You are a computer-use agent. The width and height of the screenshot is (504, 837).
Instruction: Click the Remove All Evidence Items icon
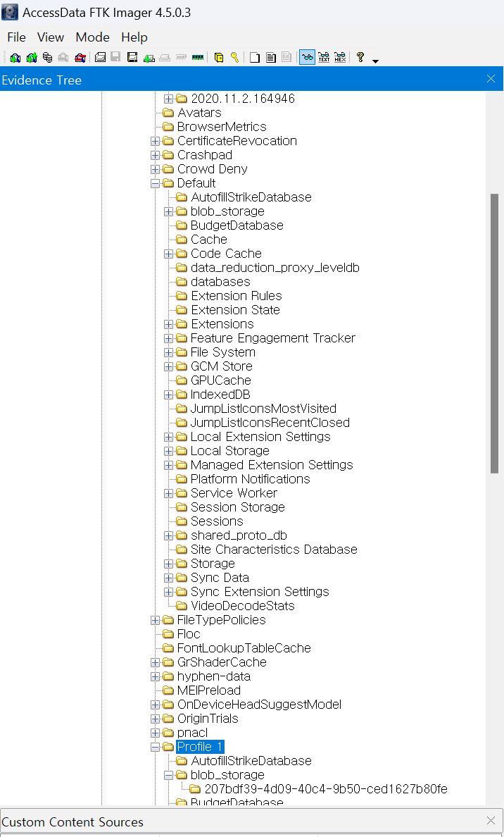tap(80, 57)
